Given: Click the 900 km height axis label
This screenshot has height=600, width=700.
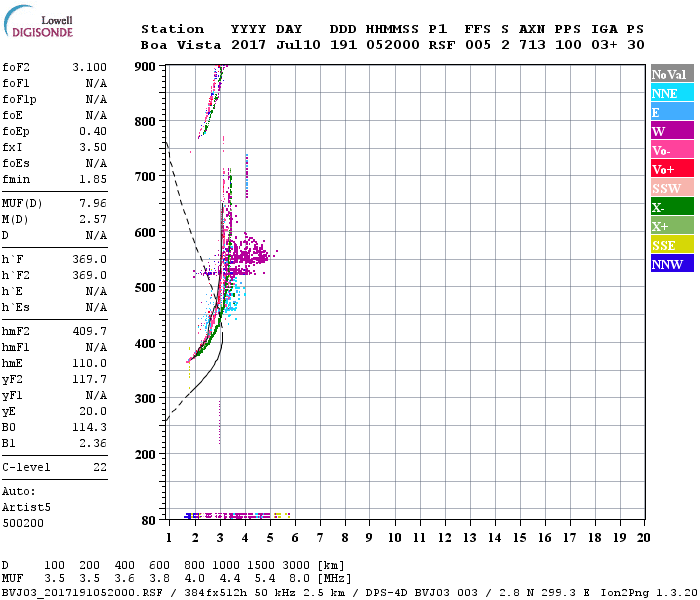Looking at the screenshot, I should 145,66.
